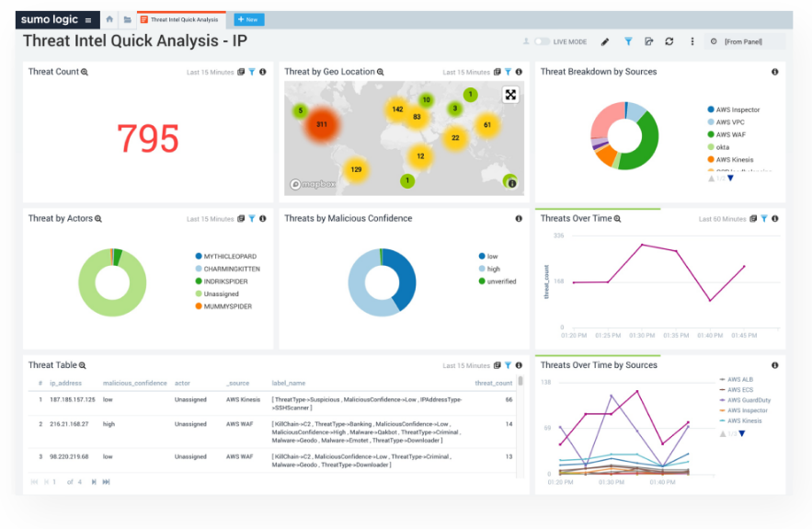Toggle MYTHICLEOPARD legend entry
The height and width of the screenshot is (529, 812).
point(226,257)
